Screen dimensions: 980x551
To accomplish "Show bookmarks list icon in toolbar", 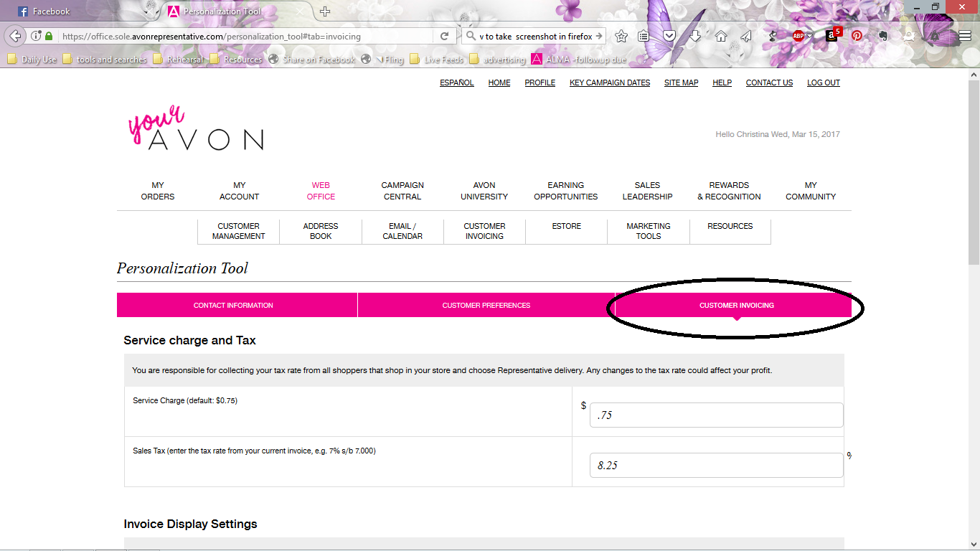I will coord(644,36).
